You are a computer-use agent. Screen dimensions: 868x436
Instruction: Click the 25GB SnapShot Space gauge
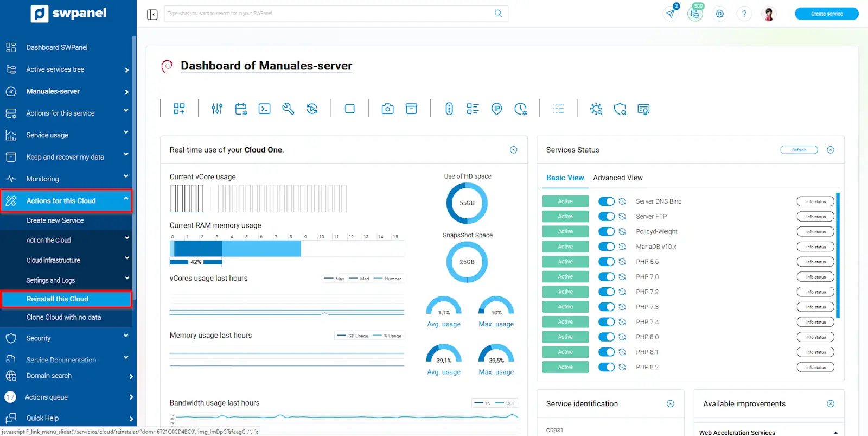pos(467,262)
